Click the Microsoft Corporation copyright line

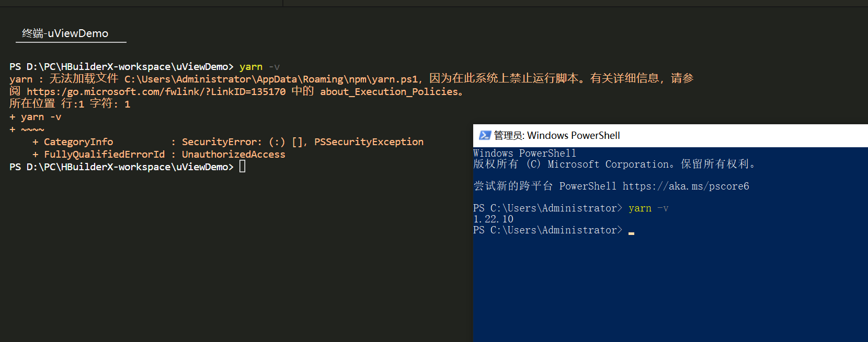pyautogui.click(x=614, y=164)
